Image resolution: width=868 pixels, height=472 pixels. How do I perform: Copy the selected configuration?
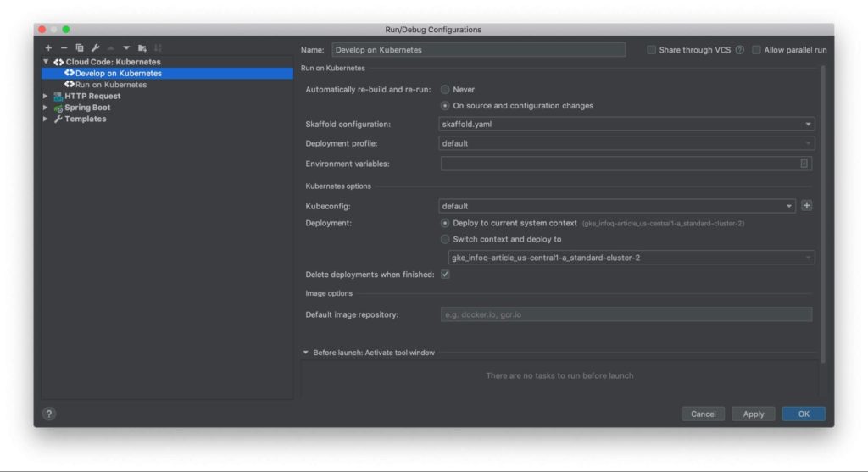[79, 48]
